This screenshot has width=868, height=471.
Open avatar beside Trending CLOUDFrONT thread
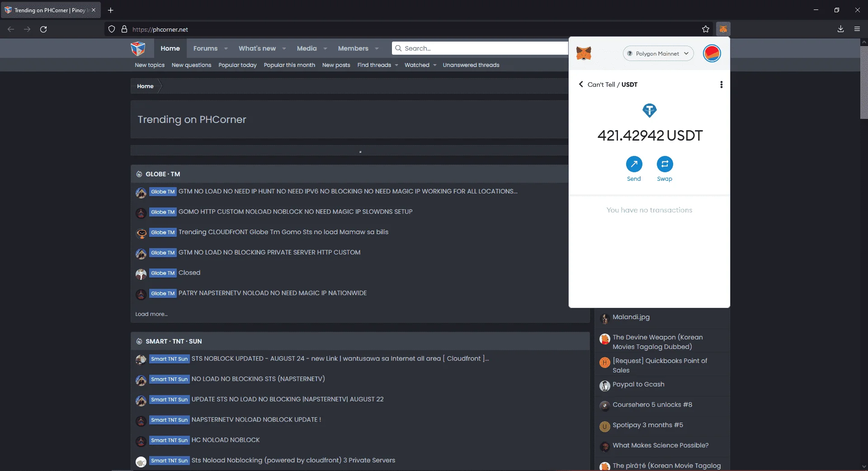pyautogui.click(x=141, y=233)
